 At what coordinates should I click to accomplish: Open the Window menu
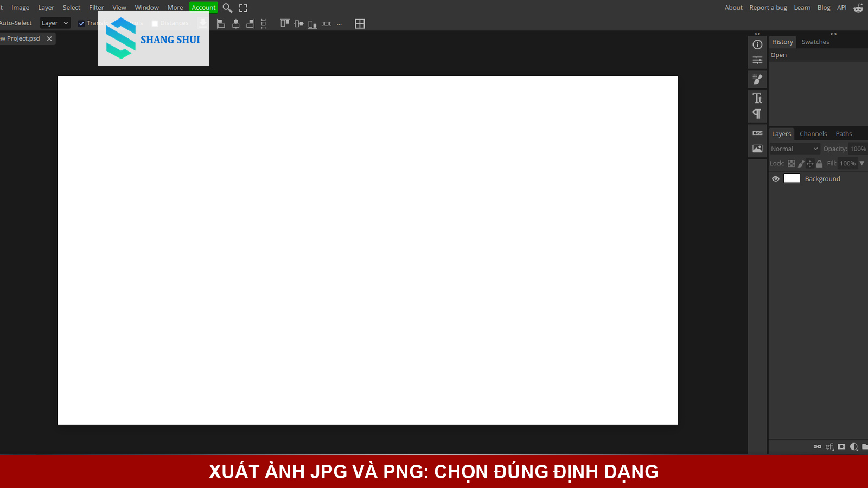pos(147,8)
